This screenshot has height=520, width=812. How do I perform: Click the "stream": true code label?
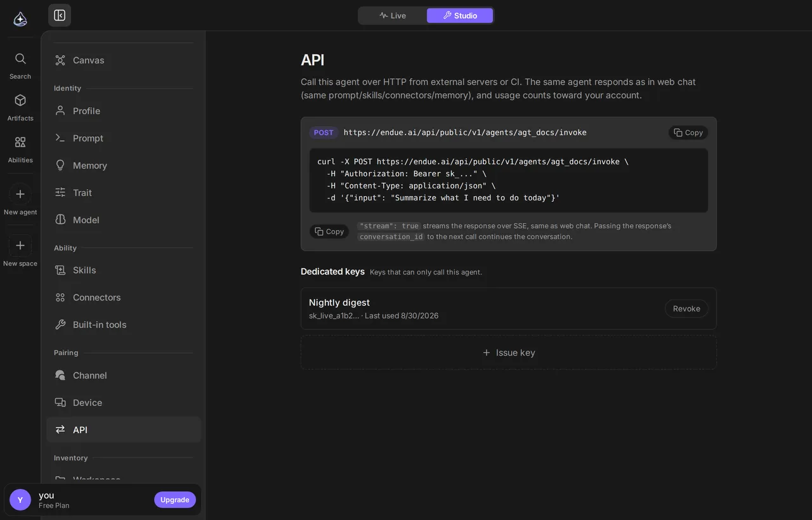pos(389,226)
